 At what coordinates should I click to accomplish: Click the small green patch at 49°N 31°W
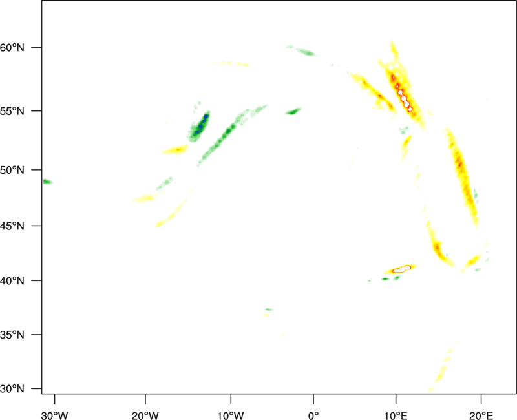click(47, 182)
